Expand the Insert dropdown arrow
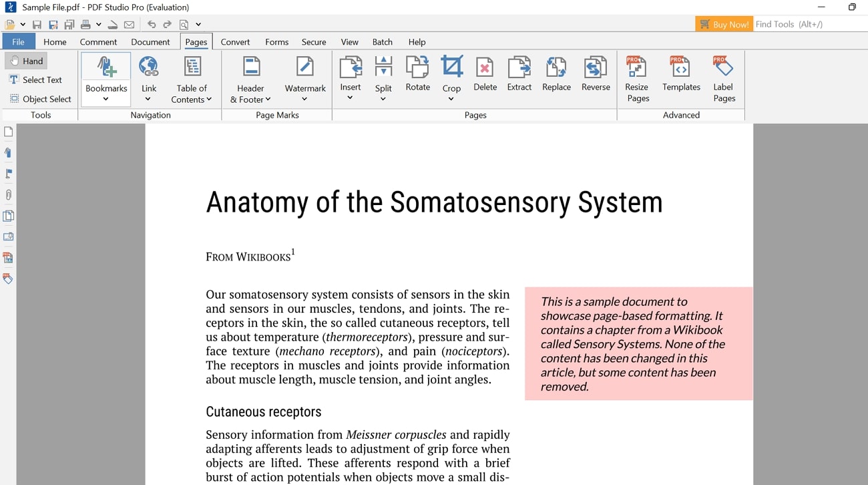 point(350,98)
